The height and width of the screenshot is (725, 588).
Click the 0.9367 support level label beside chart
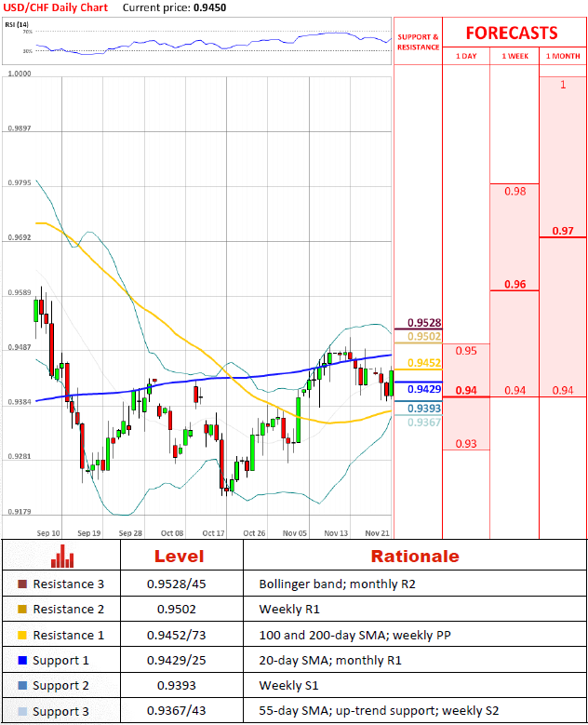tap(424, 422)
